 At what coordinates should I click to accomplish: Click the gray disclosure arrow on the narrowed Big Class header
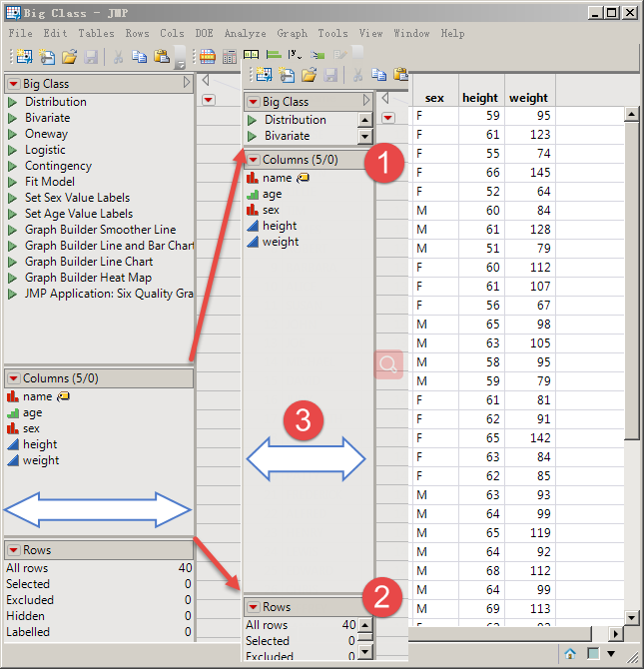click(x=366, y=100)
